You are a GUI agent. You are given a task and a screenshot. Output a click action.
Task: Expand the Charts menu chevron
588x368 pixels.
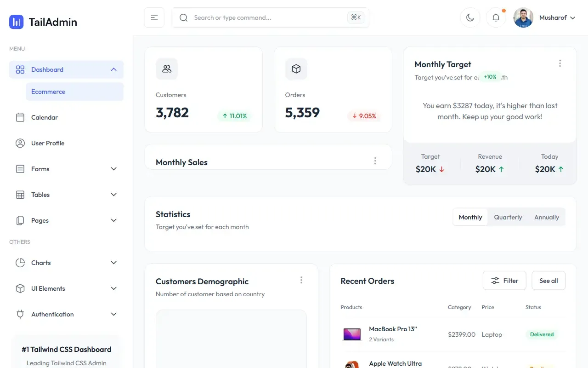114,263
